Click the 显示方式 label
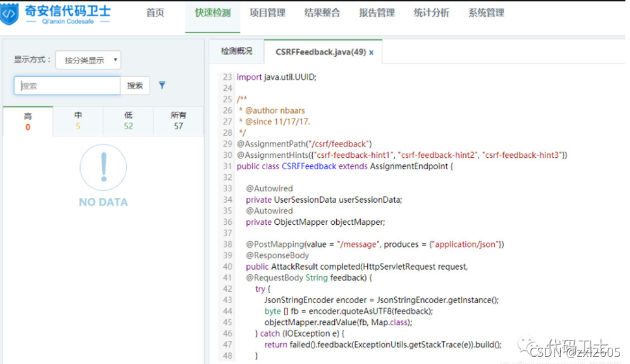This screenshot has height=364, width=630. [33, 59]
